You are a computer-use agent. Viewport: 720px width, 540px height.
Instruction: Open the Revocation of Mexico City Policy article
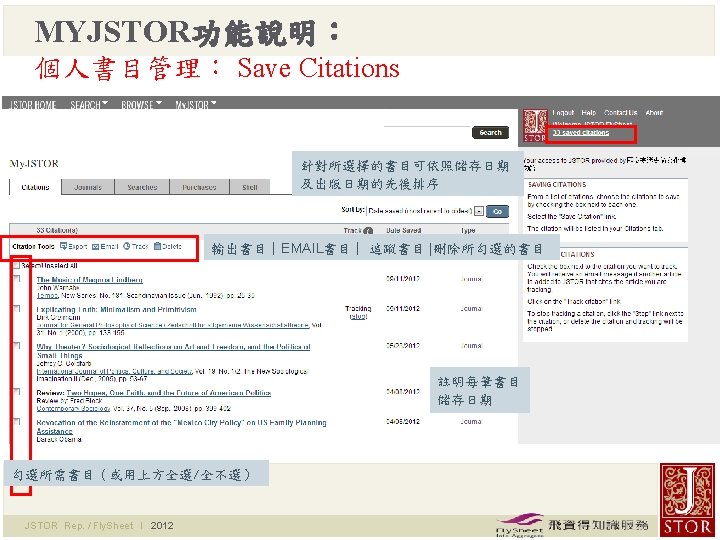click(181, 427)
